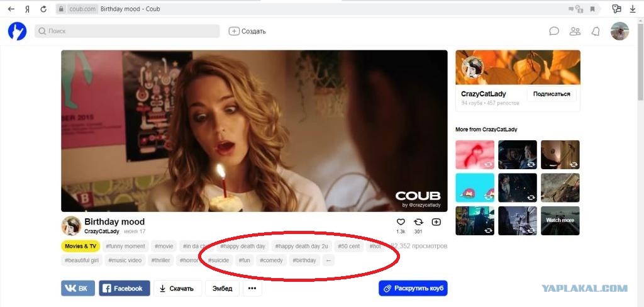Subscribe with Подписаться button

coord(552,94)
